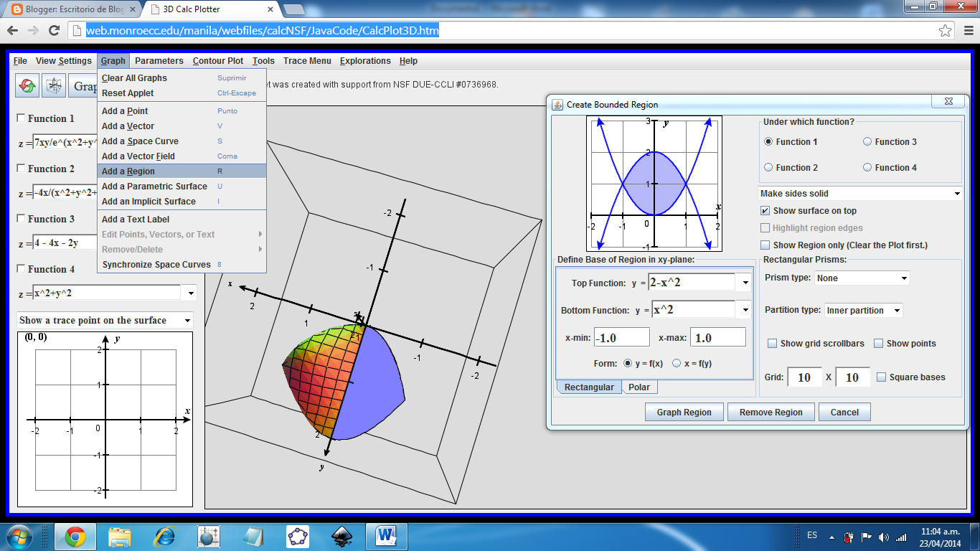Select the Function 3 radio button

[x=870, y=141]
